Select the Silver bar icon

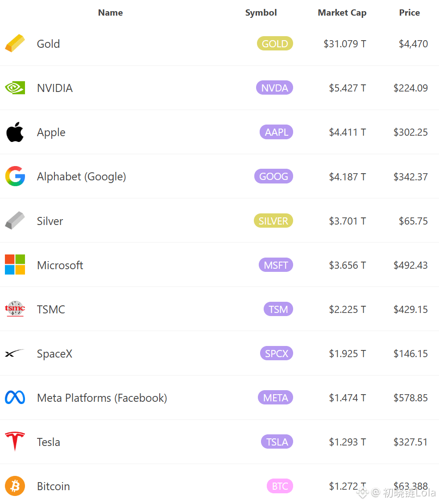pos(15,221)
